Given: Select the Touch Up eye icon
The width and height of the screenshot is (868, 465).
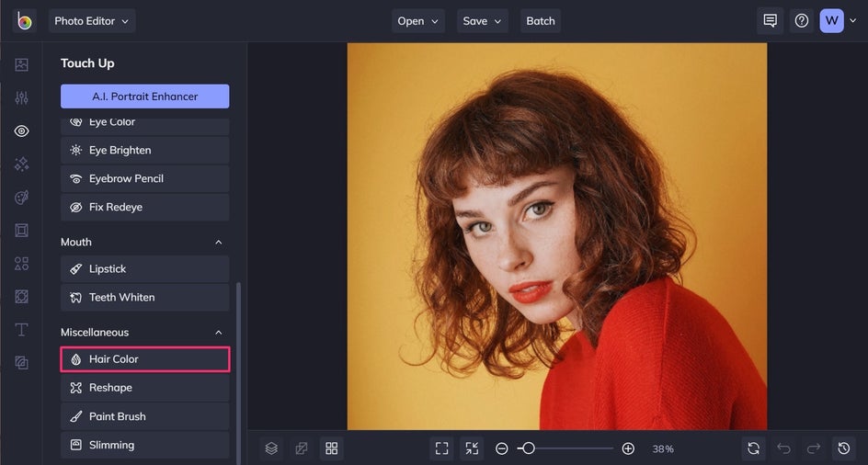Looking at the screenshot, I should point(21,131).
